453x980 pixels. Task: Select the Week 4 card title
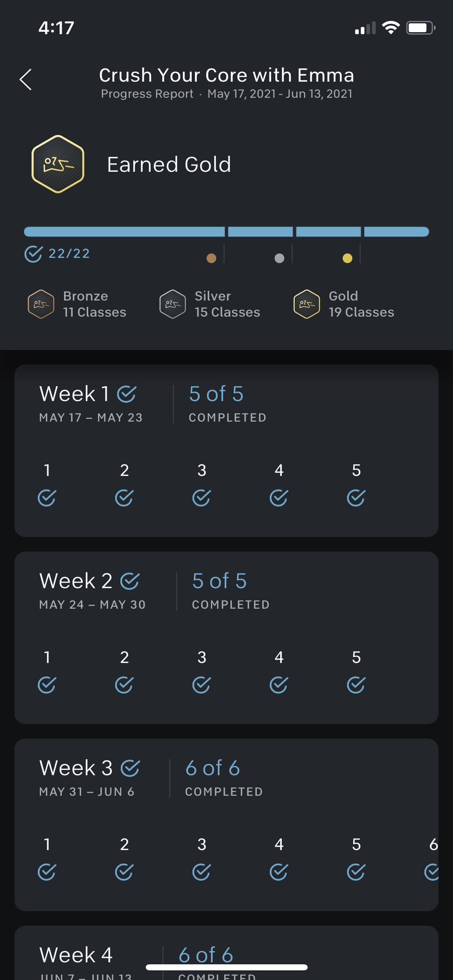[x=76, y=955]
